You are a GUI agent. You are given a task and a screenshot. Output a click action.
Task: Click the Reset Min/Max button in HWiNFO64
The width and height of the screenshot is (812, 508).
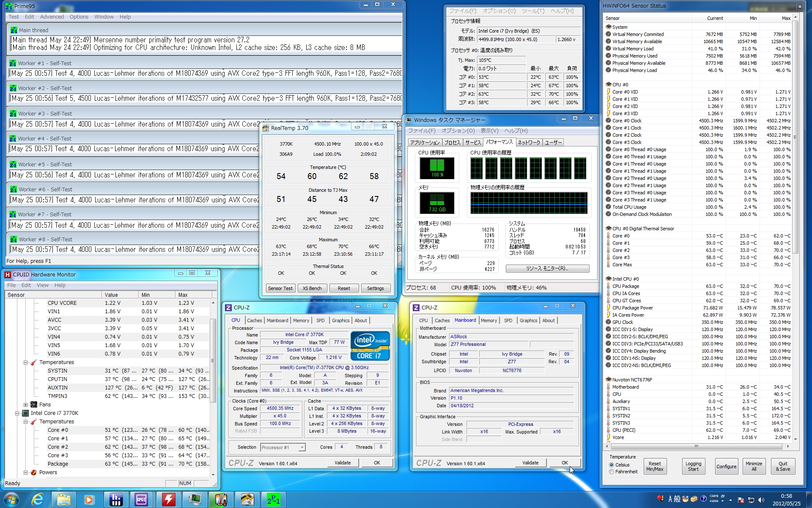(x=654, y=466)
